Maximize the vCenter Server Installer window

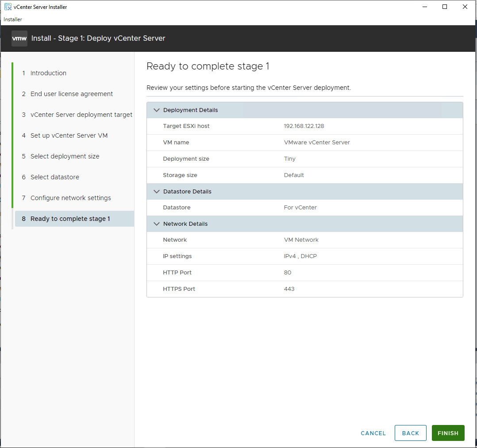(x=444, y=7)
